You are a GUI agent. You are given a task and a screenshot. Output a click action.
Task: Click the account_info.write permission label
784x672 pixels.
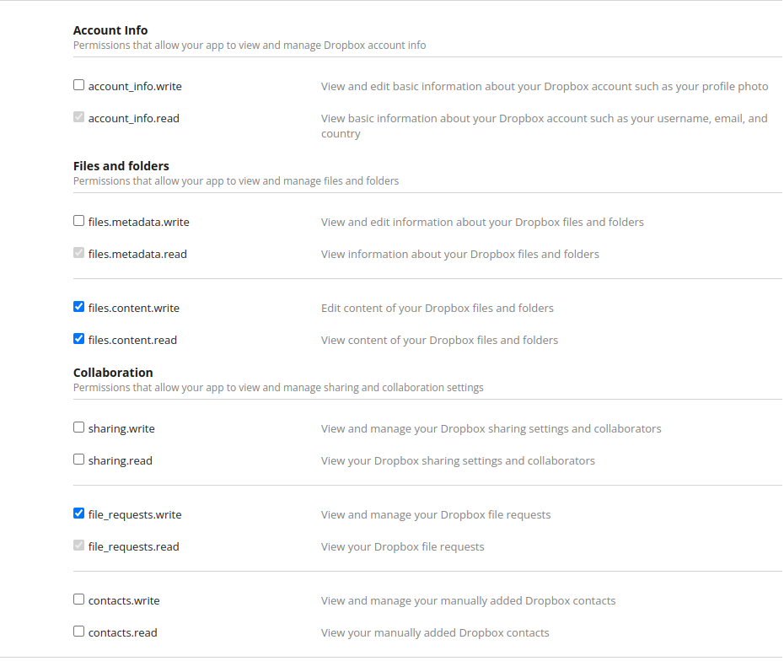tap(135, 85)
